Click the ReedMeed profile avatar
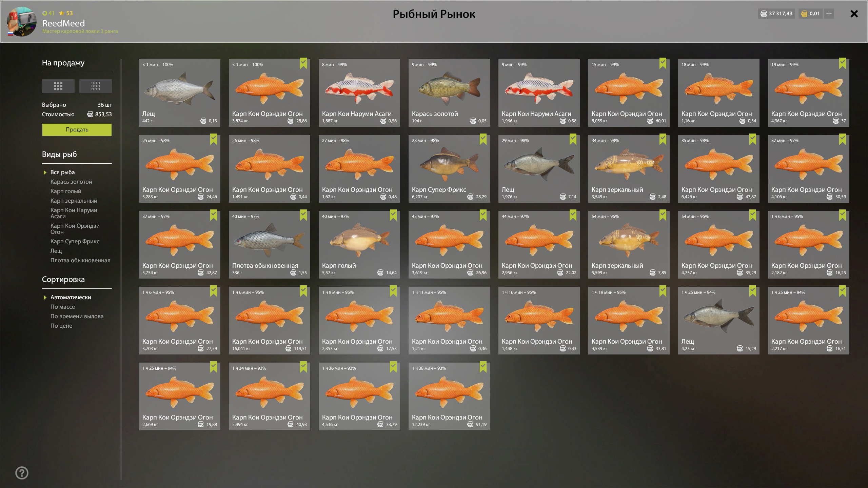Screen dimensions: 868x488 22,22
